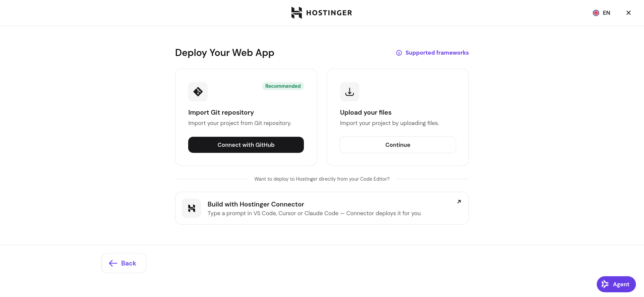
Task: Open the Agent assistant button
Action: pyautogui.click(x=616, y=284)
